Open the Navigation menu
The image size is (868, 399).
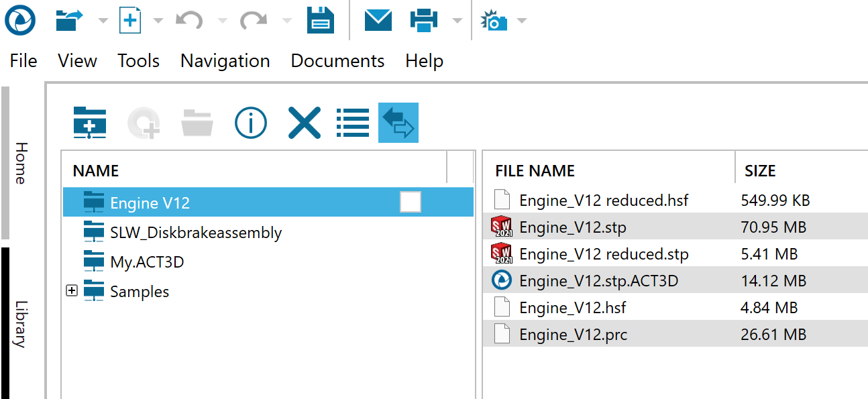click(x=225, y=61)
